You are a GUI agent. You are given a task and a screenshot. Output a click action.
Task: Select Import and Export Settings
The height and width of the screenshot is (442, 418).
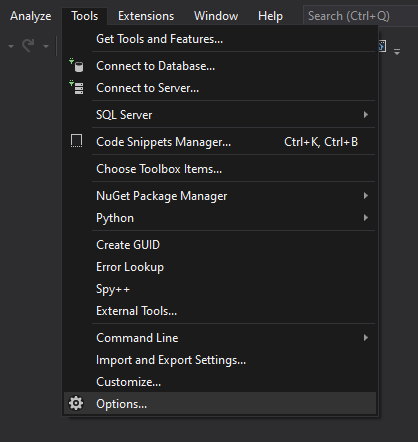(220, 360)
